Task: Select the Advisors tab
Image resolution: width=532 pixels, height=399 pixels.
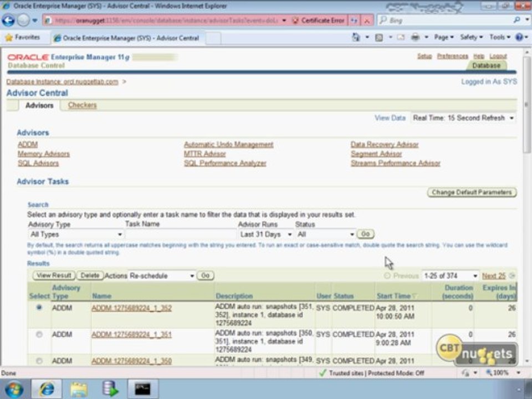Action: pos(39,105)
